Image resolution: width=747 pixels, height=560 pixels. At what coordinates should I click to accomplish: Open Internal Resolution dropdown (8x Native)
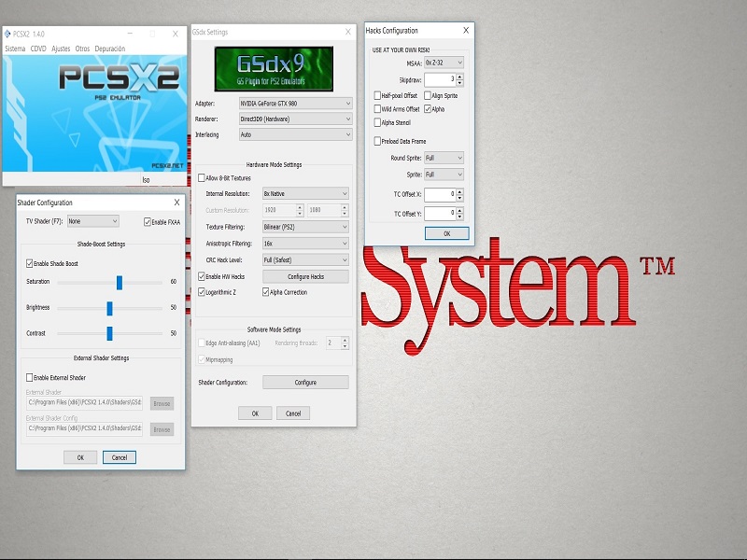coord(305,194)
